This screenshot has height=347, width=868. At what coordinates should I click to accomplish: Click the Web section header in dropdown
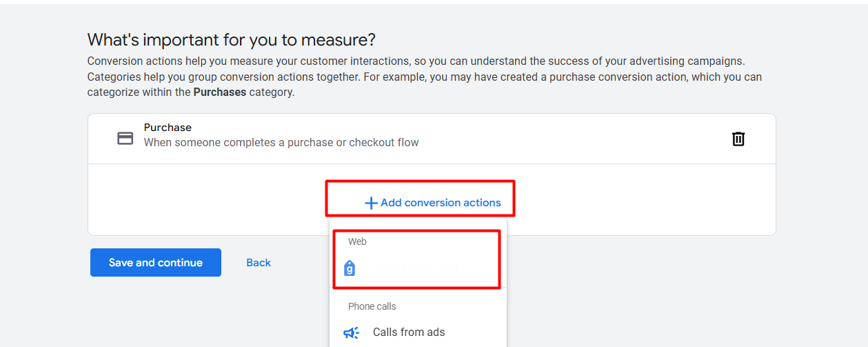pos(357,241)
